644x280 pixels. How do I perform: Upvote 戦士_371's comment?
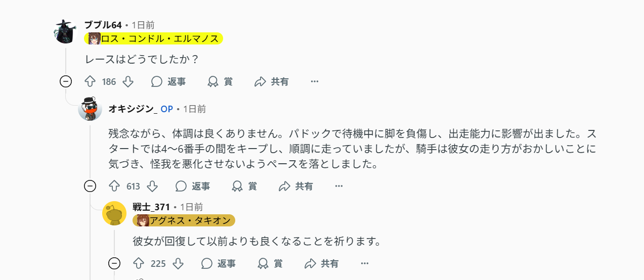pos(139,263)
